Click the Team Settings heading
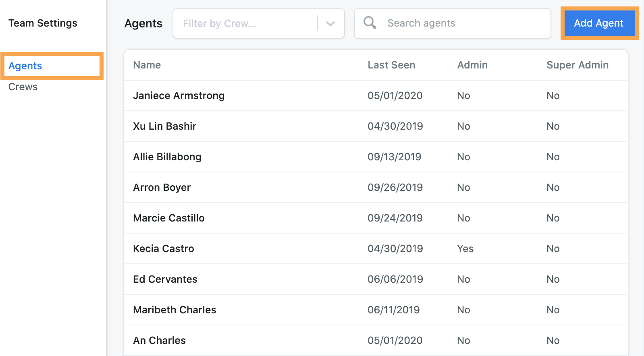The image size is (644, 356). [x=43, y=23]
